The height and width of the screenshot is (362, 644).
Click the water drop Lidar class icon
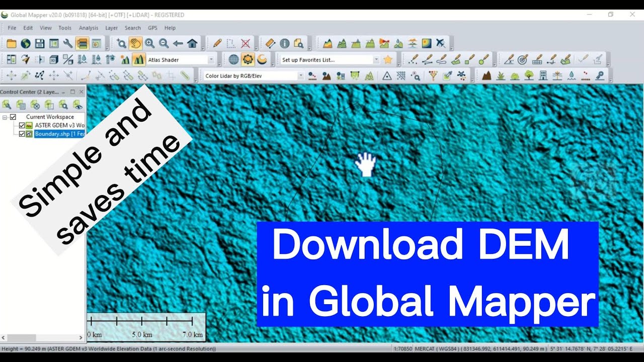571,75
